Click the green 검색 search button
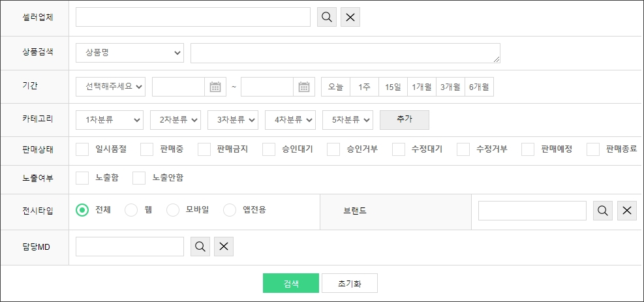 [291, 284]
